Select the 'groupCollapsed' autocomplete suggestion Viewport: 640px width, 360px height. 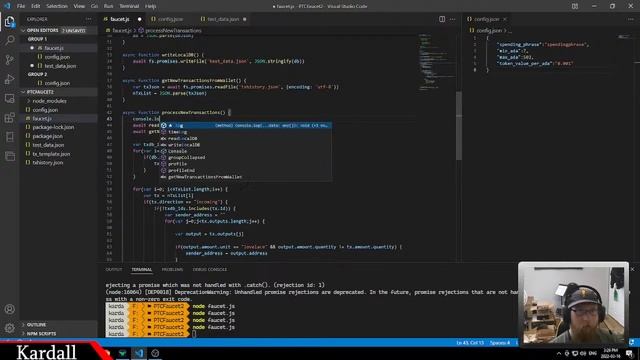(245, 158)
